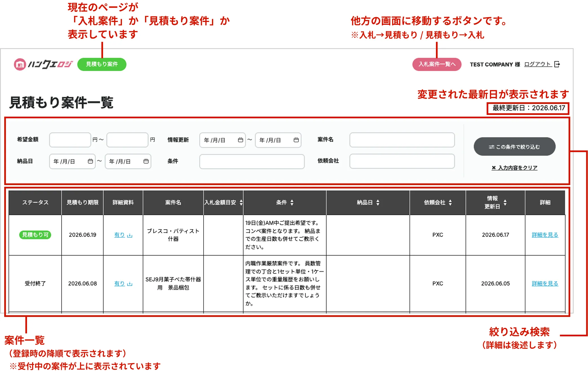Click the 2026.06.08 deadline cell
The height and width of the screenshot is (371, 588).
click(x=83, y=284)
